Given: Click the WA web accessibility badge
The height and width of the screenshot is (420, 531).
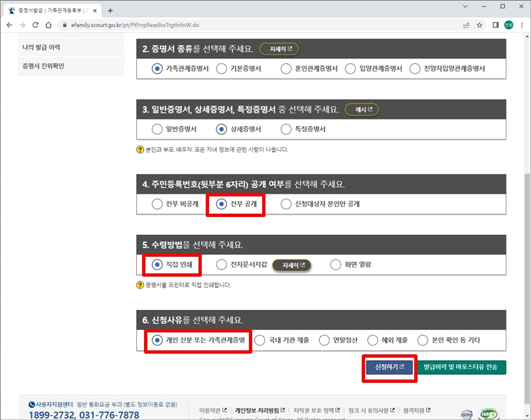Looking at the screenshot, I should tap(489, 414).
